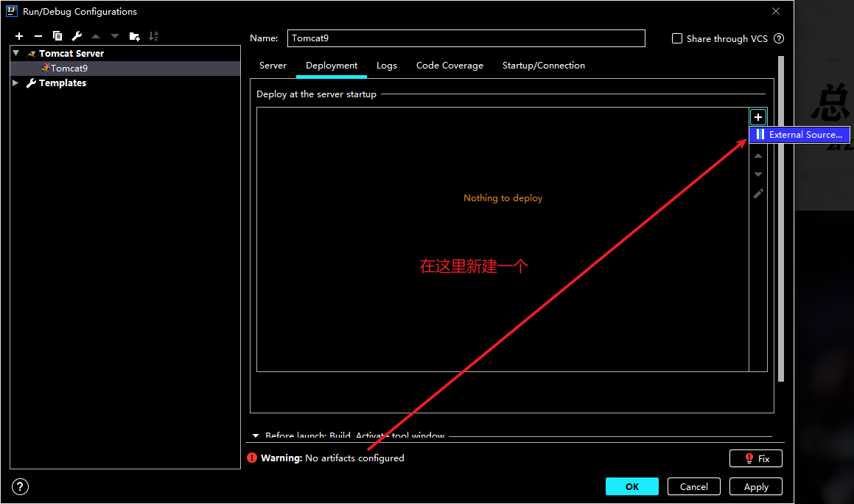
Task: Select Tomcat9 configuration in tree
Action: click(125, 68)
